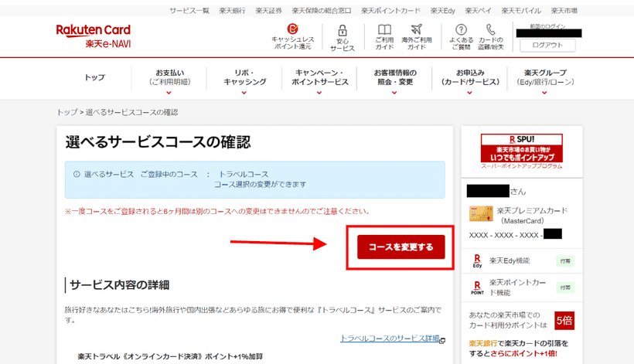The image size is (634, 364).
Task: Expand the 楽天グループ (Edy/銀行/ローン) menu
Action: coord(545,83)
